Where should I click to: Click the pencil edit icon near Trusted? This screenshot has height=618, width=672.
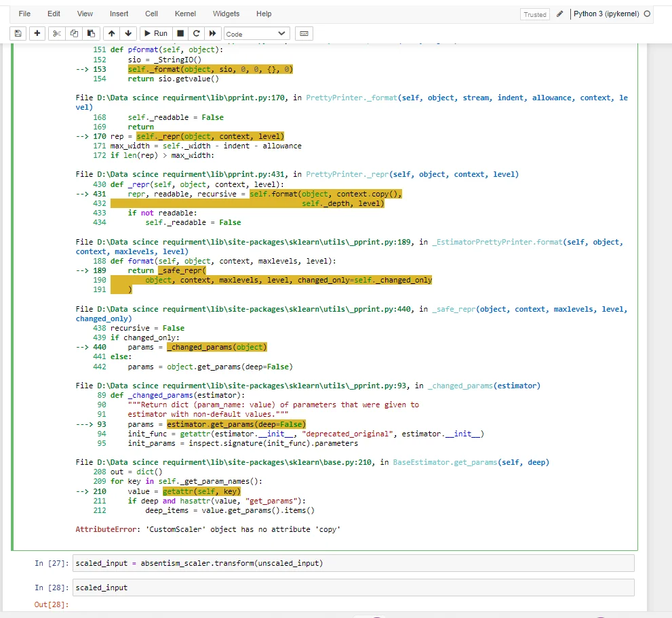click(x=559, y=14)
